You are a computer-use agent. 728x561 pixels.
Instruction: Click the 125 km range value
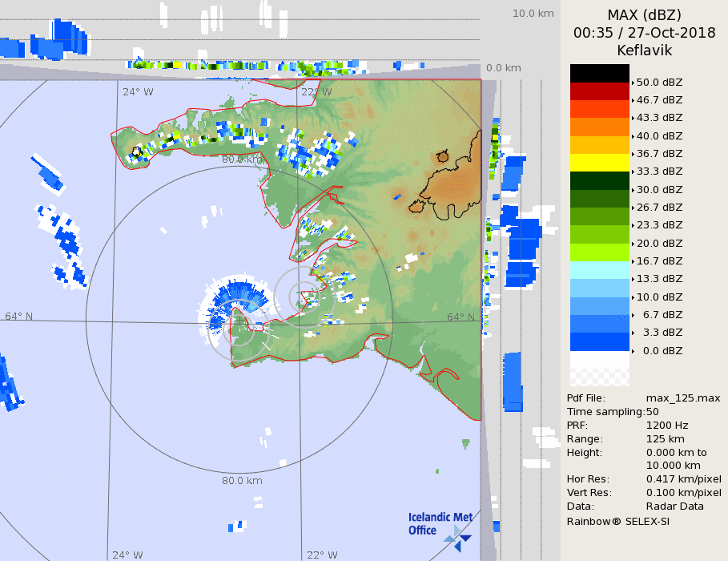coord(664,439)
